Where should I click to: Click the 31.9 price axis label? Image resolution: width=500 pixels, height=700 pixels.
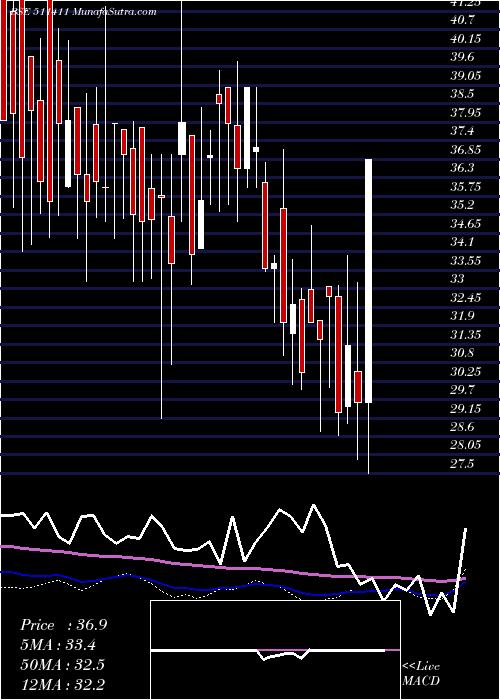coord(462,316)
